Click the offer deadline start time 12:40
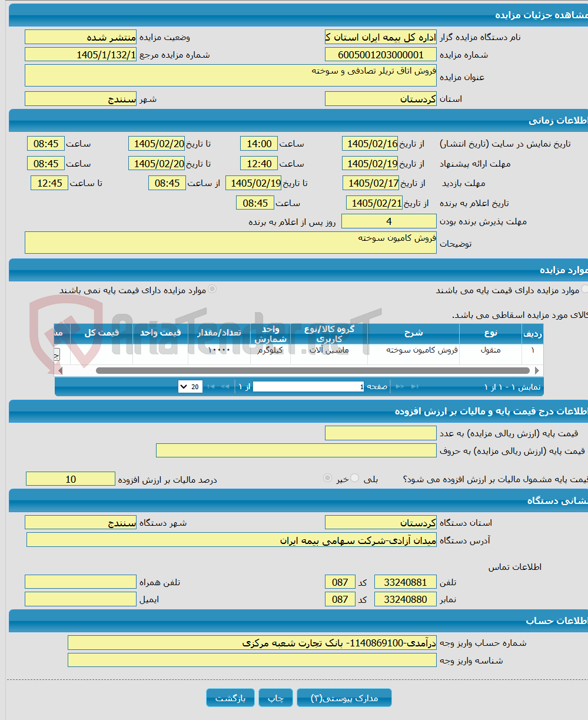The width and height of the screenshot is (588, 720). point(259,164)
